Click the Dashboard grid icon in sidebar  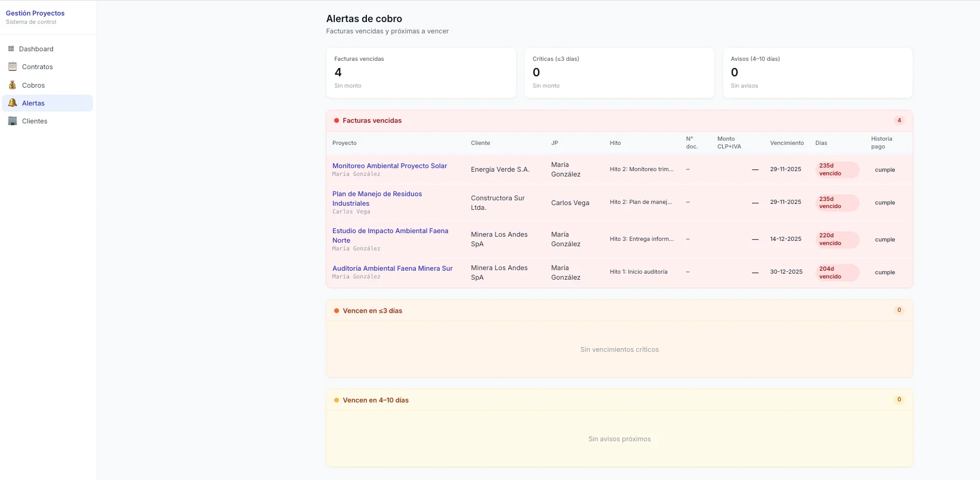coord(11,49)
